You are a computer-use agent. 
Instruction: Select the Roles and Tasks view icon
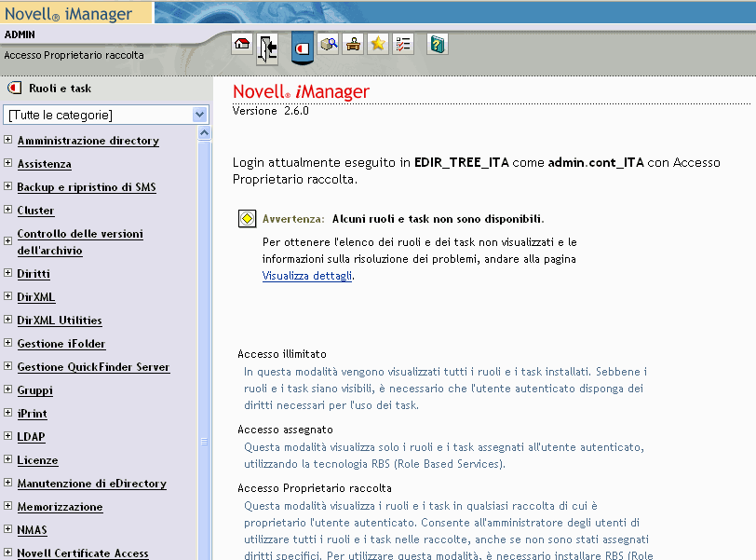pos(303,48)
